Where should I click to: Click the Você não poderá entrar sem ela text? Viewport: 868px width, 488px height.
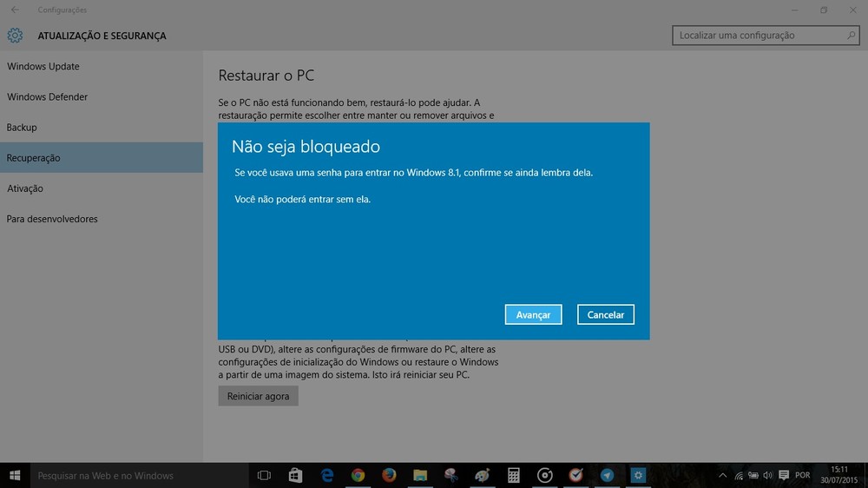(x=302, y=200)
